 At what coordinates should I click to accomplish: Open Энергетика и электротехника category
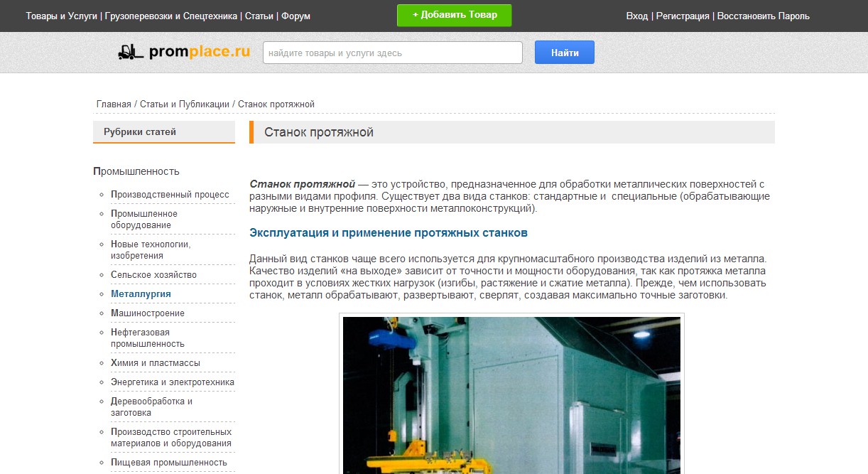click(173, 382)
